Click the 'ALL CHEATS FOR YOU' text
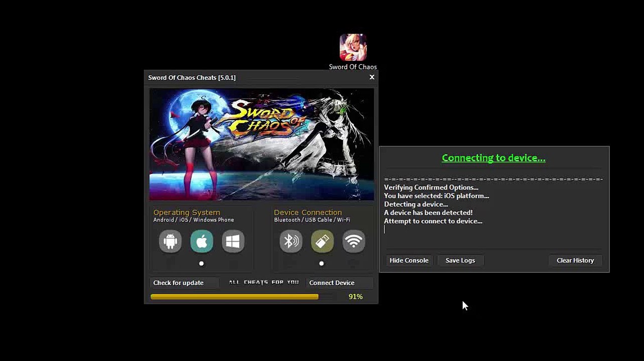 pyautogui.click(x=264, y=282)
